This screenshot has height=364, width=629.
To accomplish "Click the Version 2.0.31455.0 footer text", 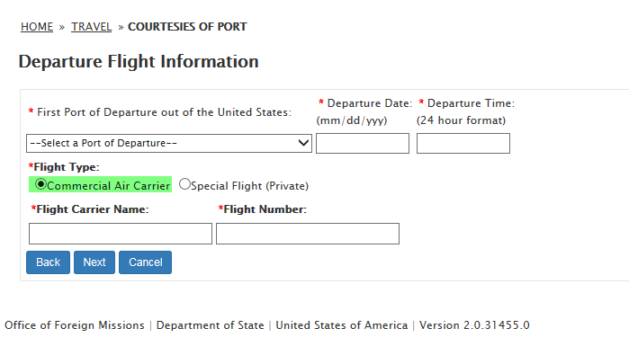I will [474, 325].
